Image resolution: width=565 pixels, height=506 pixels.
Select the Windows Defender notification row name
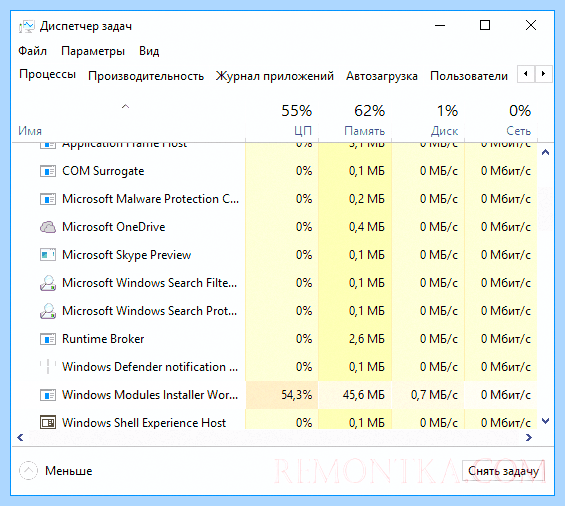(x=150, y=367)
